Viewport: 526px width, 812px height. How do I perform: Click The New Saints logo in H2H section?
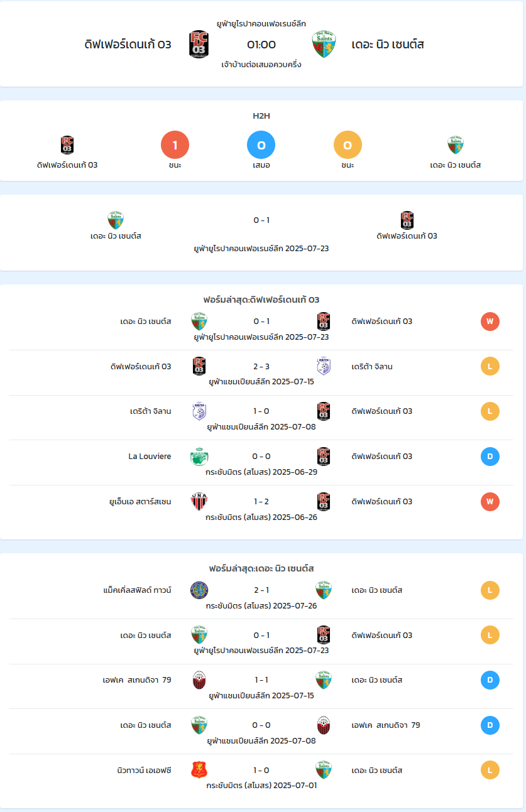point(456,145)
